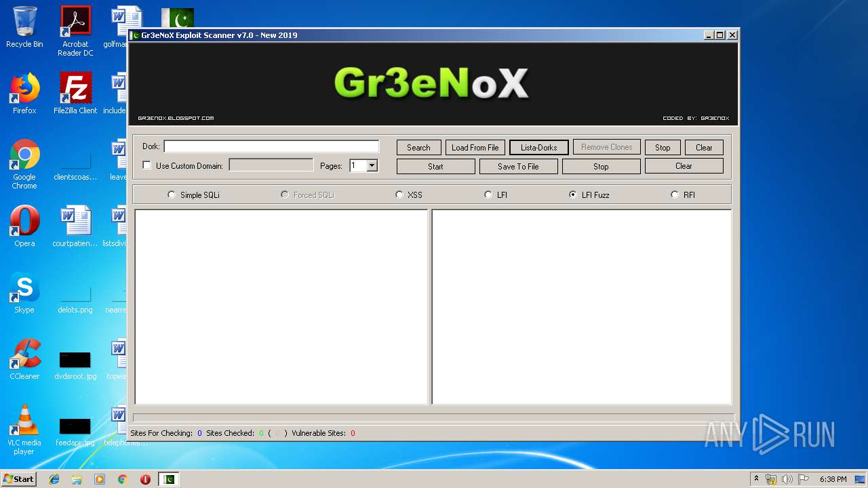
Task: Click the Start scan button
Action: click(x=435, y=166)
